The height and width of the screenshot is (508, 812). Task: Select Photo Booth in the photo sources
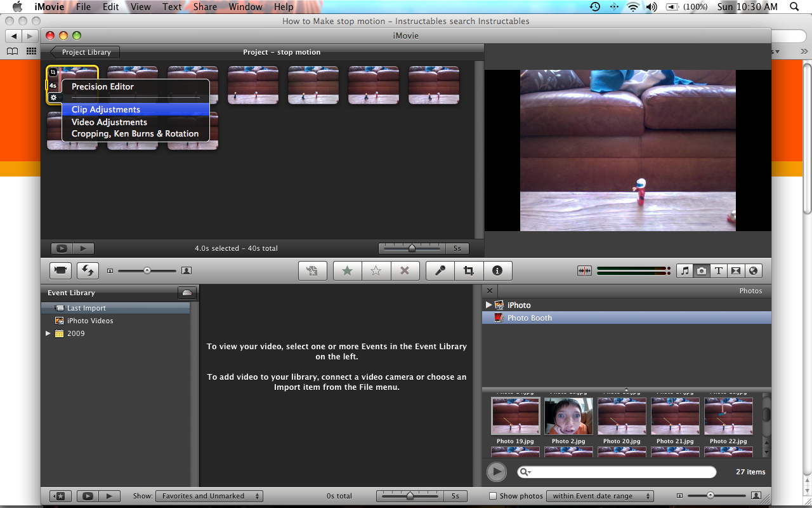[627, 318]
